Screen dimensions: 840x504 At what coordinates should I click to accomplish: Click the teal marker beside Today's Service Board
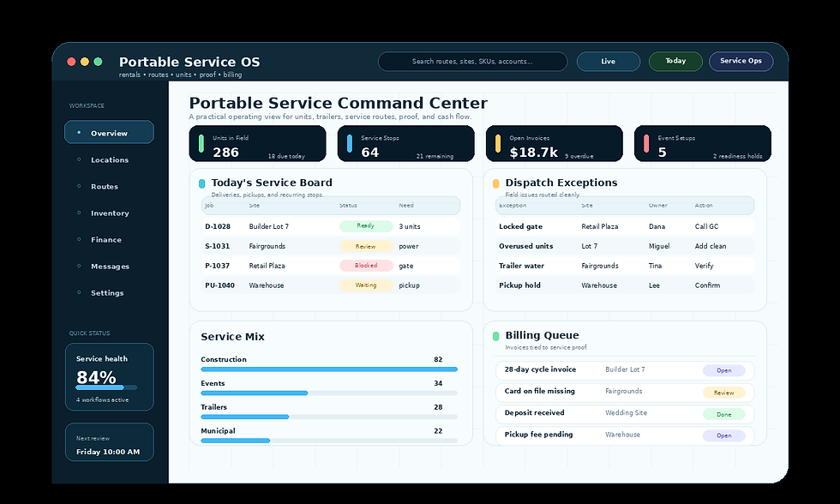click(202, 183)
